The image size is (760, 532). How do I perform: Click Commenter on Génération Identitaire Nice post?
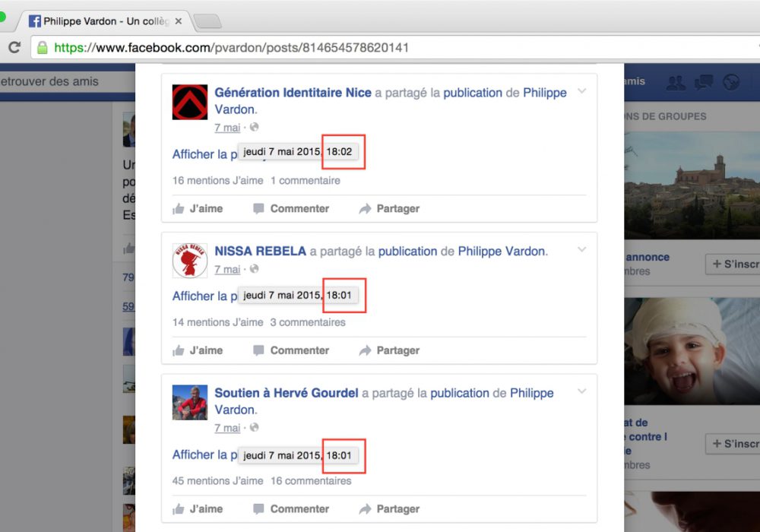point(291,209)
